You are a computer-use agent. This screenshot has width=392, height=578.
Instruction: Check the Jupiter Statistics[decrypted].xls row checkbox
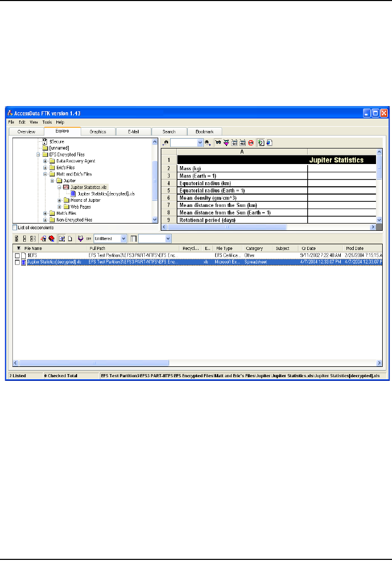tap(17, 262)
